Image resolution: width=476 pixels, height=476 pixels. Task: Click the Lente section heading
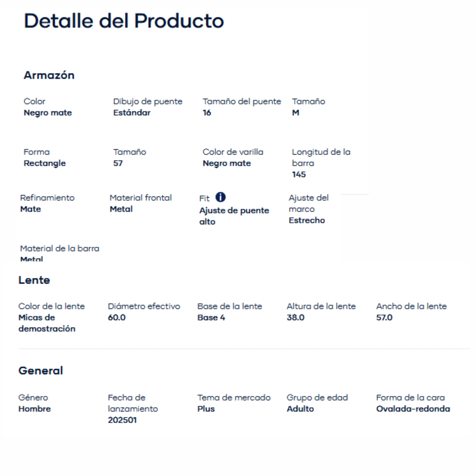click(x=34, y=280)
